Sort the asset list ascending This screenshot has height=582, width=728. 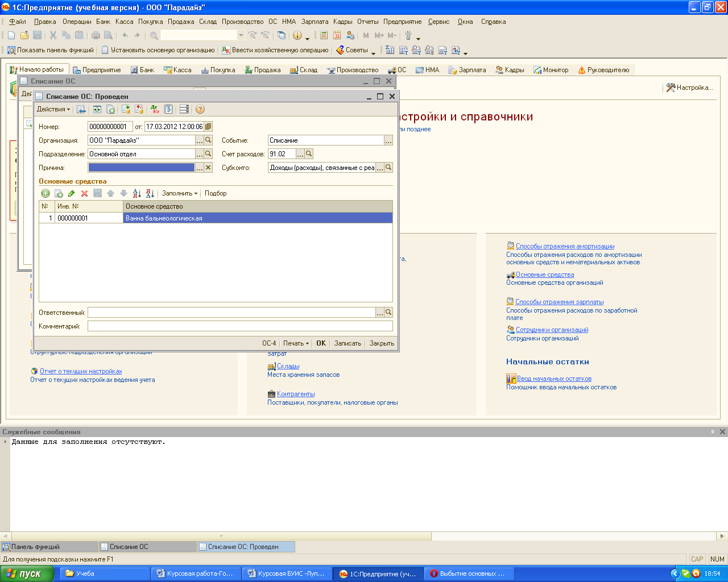136,193
